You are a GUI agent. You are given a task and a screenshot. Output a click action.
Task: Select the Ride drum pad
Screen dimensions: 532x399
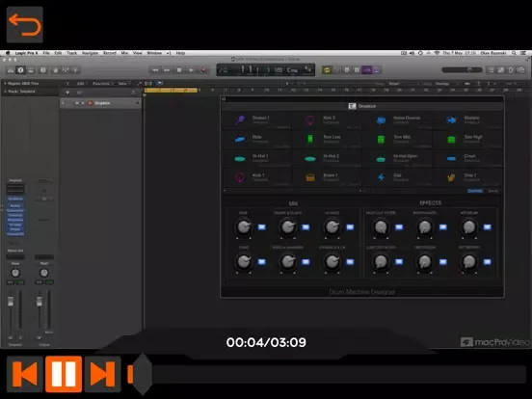[256, 139]
